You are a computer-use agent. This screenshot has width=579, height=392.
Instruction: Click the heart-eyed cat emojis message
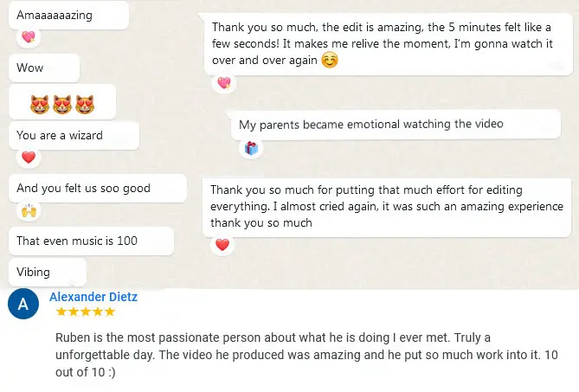click(61, 105)
